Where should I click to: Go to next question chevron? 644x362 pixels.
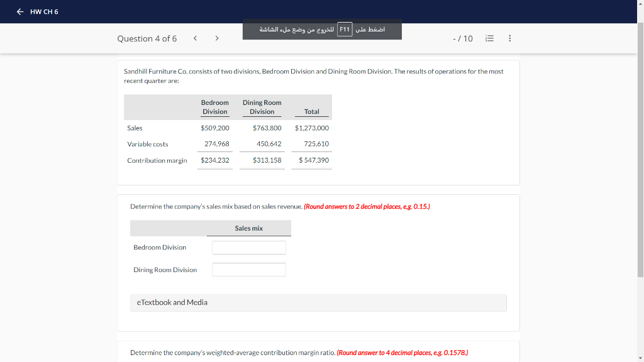[x=217, y=38]
